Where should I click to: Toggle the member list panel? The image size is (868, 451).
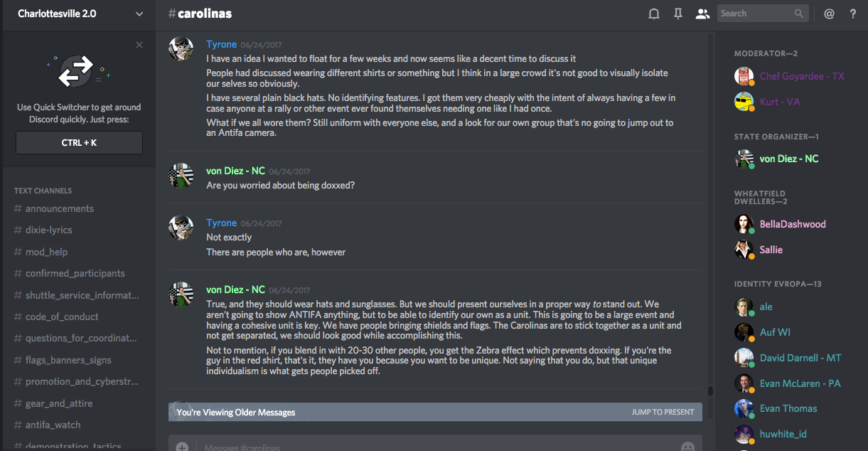[x=702, y=14]
